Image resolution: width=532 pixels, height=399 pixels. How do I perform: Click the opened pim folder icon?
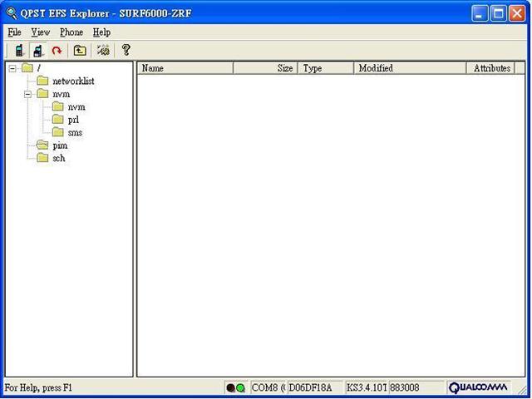coord(42,145)
